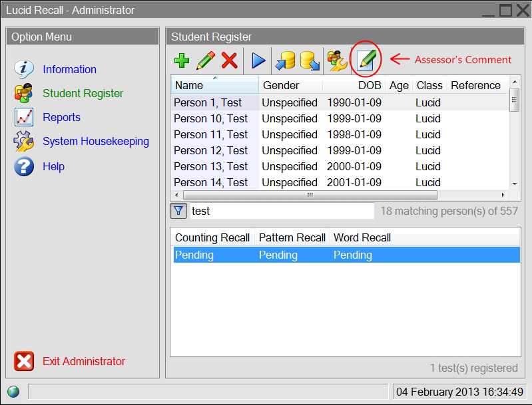Click '1 test(s) registered' text
Image resolution: width=532 pixels, height=405 pixels.
474,368
